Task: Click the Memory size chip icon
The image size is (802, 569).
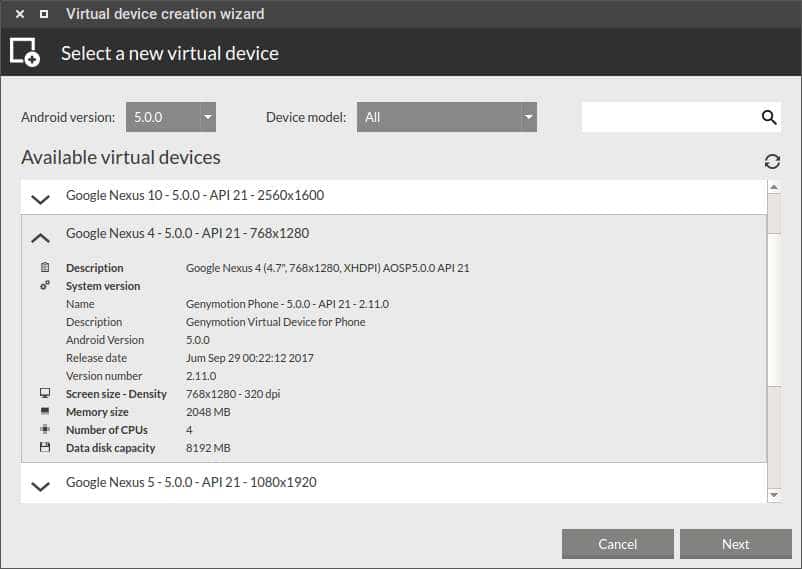Action: [45, 411]
